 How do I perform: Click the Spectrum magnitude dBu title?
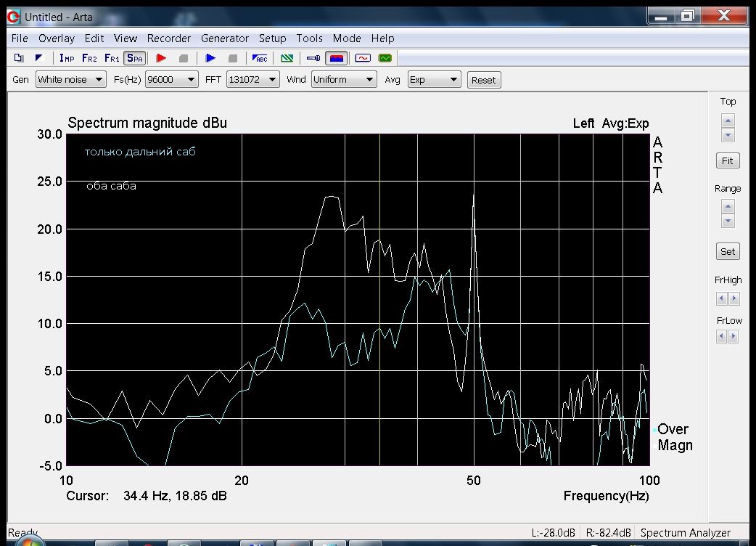click(x=147, y=123)
